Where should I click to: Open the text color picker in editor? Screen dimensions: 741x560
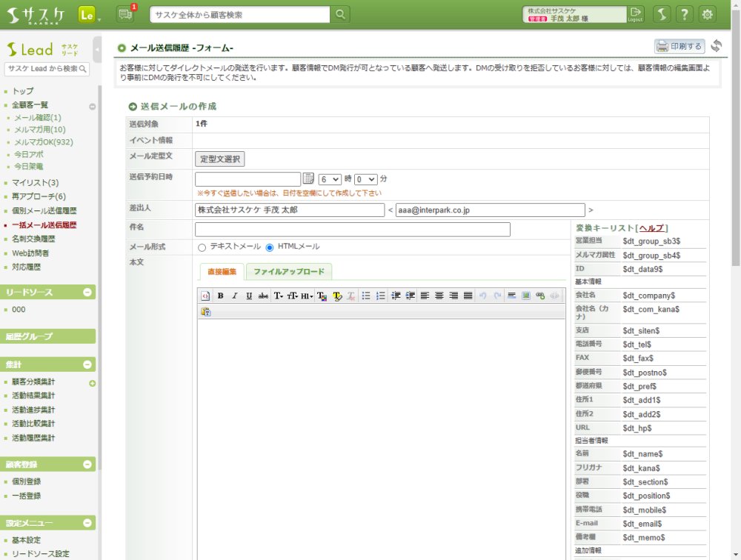click(322, 296)
